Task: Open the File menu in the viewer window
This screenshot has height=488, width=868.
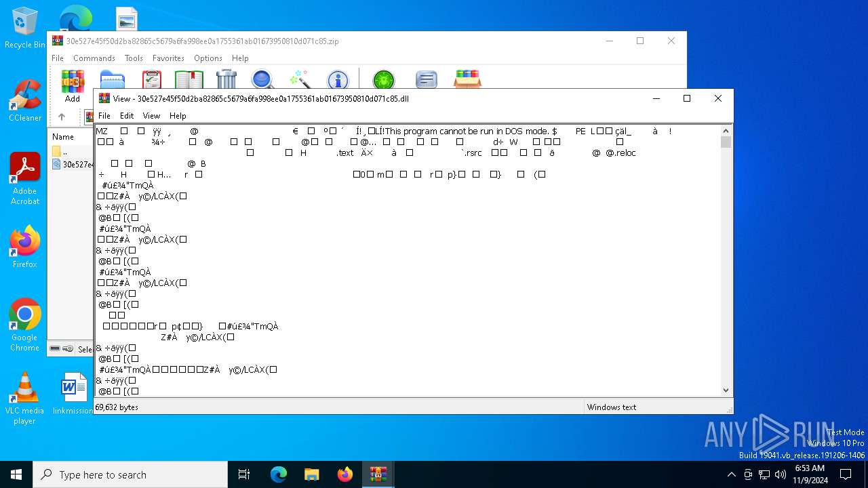Action: 104,116
